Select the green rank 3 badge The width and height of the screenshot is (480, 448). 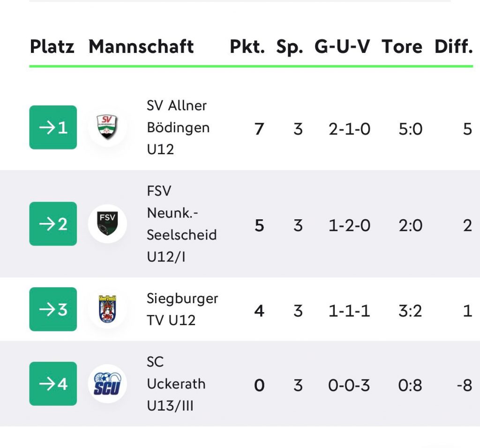[53, 309]
